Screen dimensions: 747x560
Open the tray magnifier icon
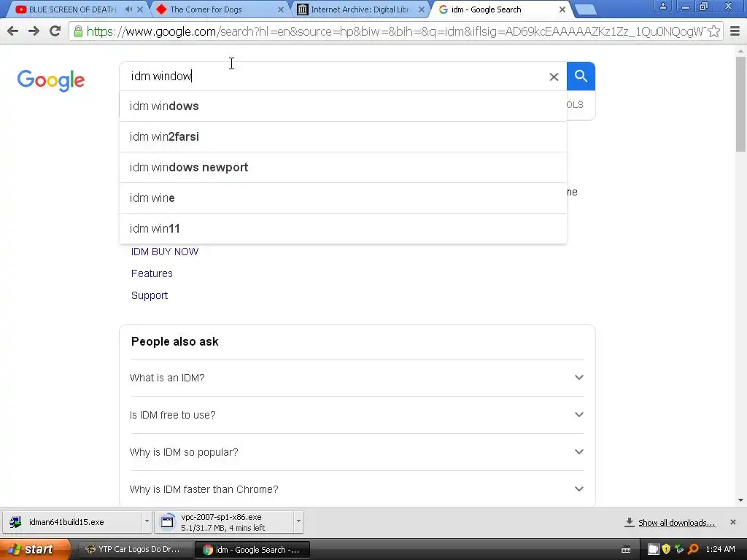pos(693,549)
